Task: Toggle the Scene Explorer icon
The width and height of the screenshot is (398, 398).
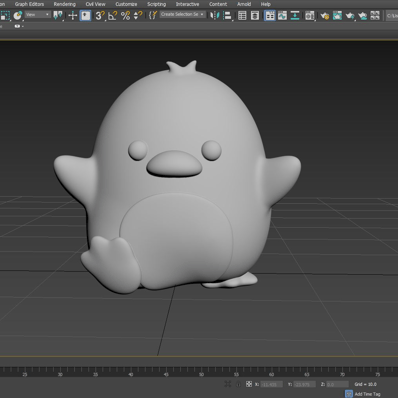Action: pos(242,15)
